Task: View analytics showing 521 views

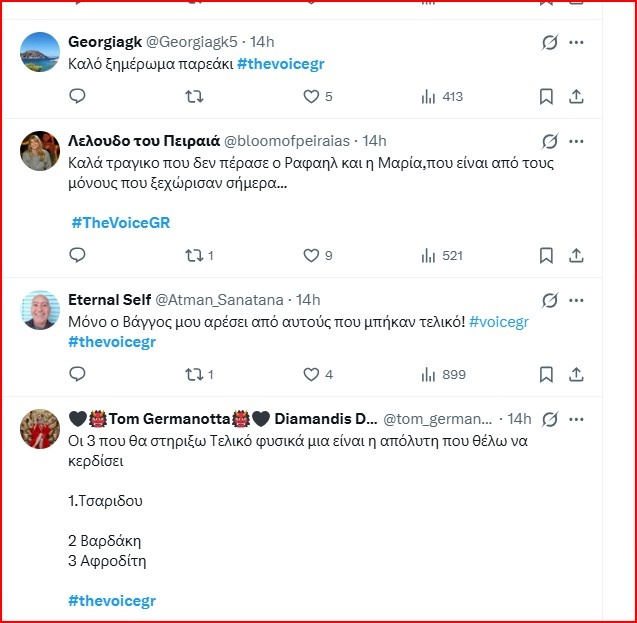Action: tap(442, 255)
